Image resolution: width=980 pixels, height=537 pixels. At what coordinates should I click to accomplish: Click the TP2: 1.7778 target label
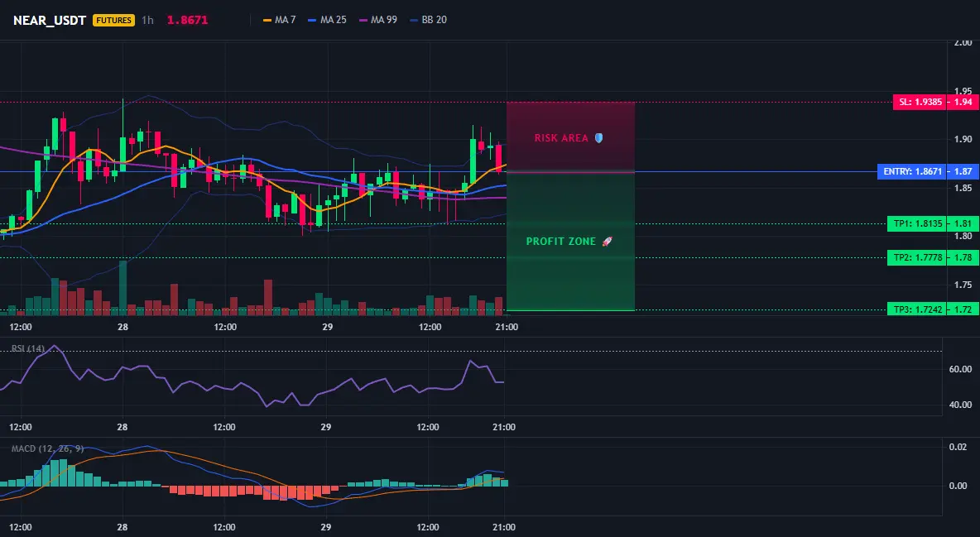coord(917,257)
